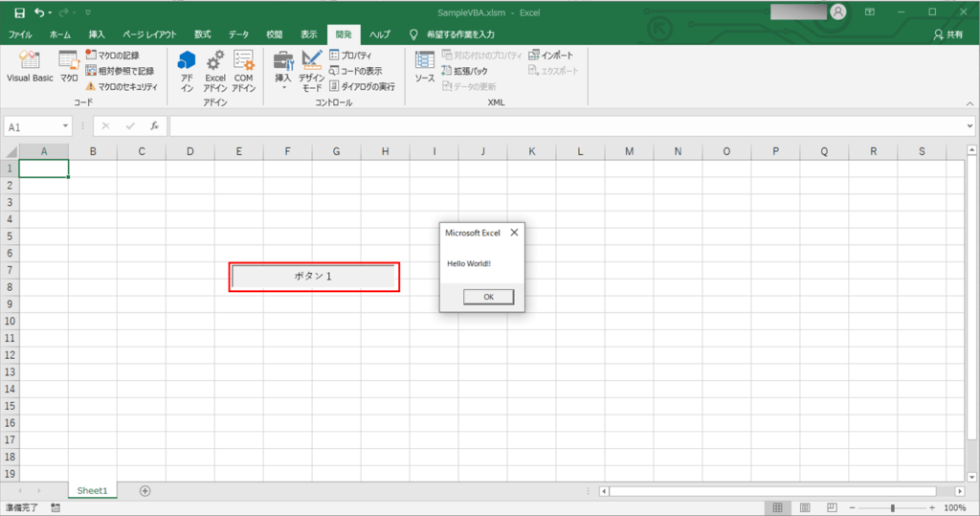
Task: Switch to the ページレイアウト tab
Action: (149, 34)
